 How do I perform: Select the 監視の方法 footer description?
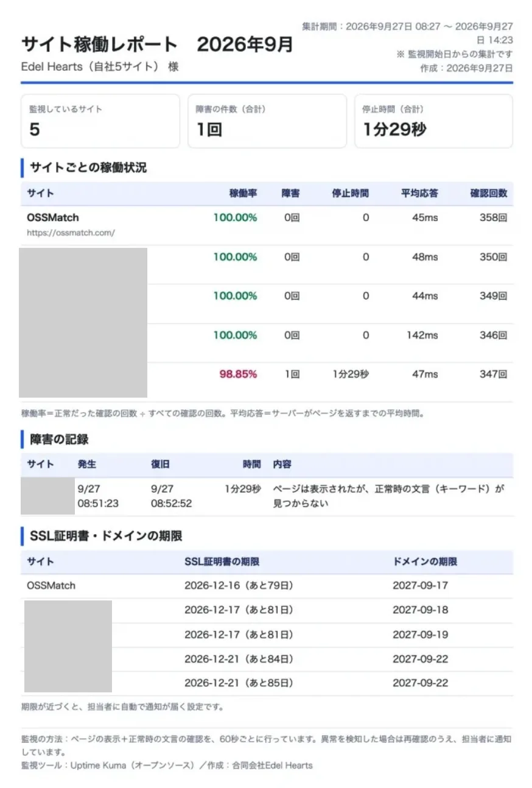266,745
